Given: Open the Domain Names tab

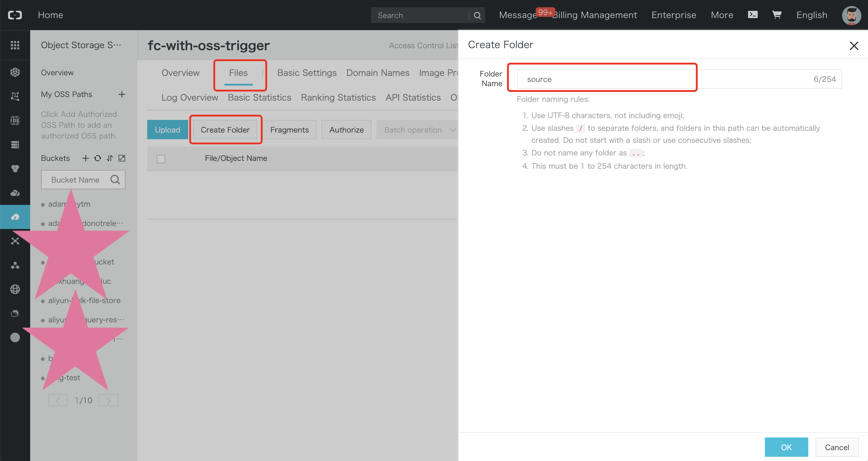Looking at the screenshot, I should pos(378,73).
